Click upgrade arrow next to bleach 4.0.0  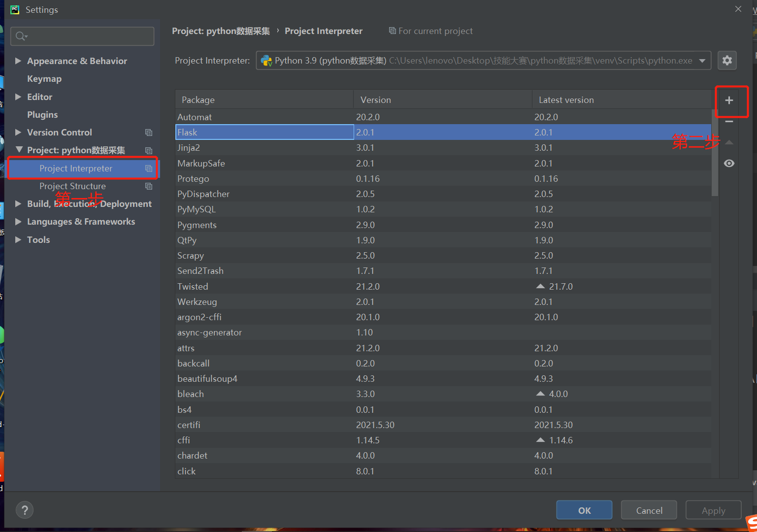coord(540,394)
